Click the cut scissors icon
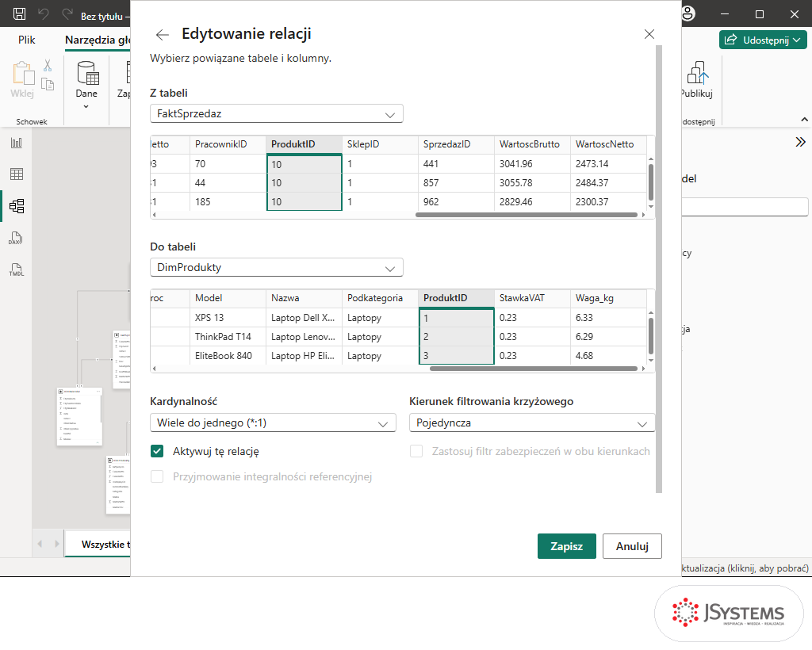Viewport: 812px width, 650px height. click(x=48, y=65)
